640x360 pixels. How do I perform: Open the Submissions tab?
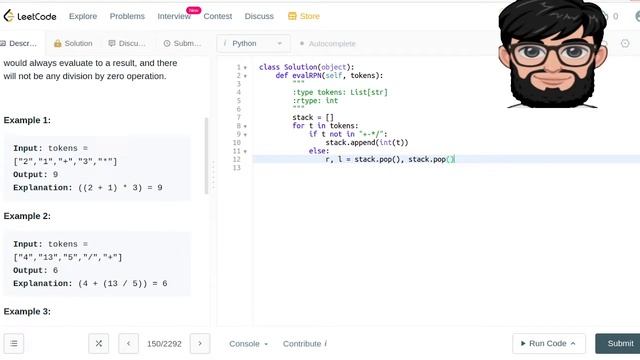(x=182, y=43)
